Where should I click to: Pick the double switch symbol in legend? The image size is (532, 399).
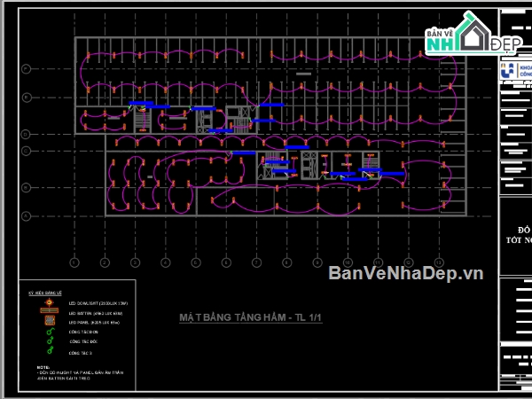pos(51,340)
